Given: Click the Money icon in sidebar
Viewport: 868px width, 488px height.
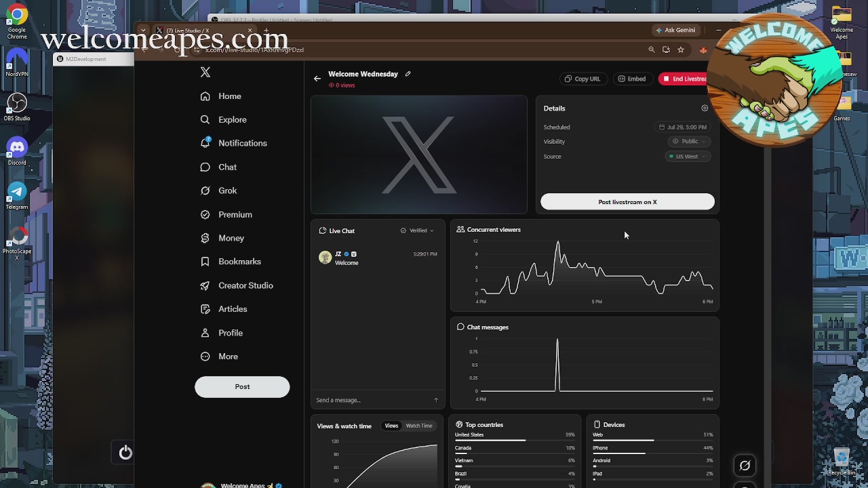Looking at the screenshot, I should coord(205,238).
